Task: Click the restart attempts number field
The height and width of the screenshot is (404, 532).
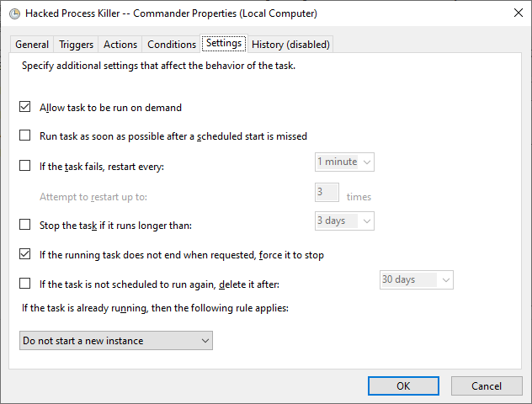Action: coord(327,193)
